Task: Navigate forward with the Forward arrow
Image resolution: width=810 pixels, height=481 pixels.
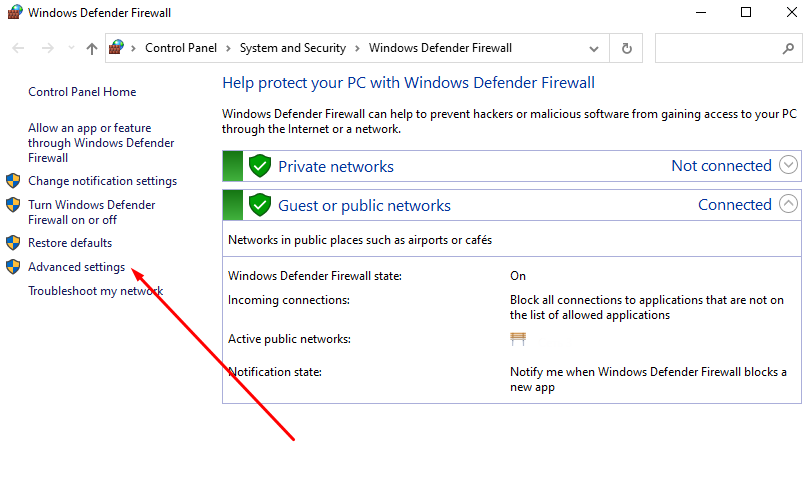Action: [48, 48]
